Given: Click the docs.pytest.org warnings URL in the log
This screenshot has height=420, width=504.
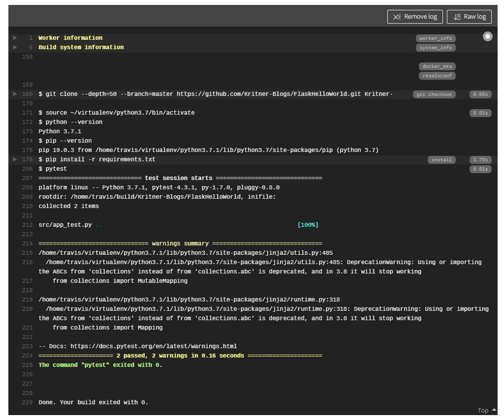Looking at the screenshot, I should 154,346.
